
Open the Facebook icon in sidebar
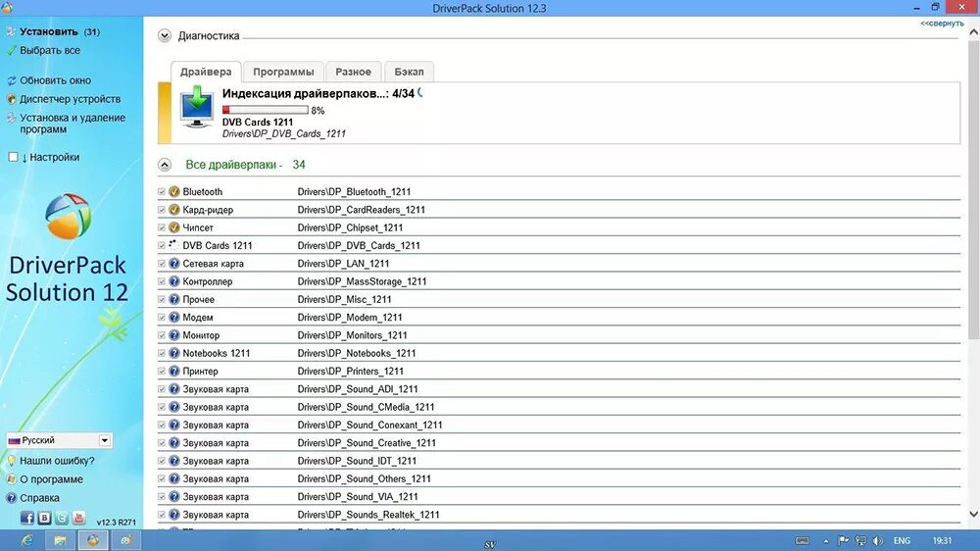click(x=26, y=518)
